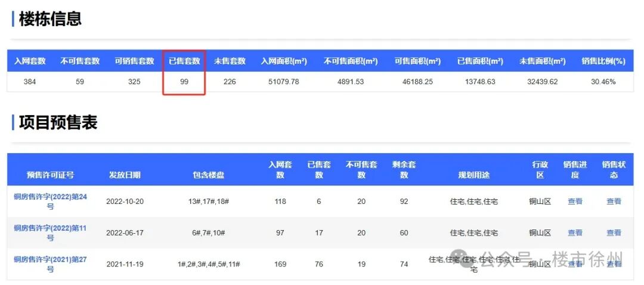Open permit link 铜房售许字(2022)第11号
Image resolution: width=644 pixels, height=285 pixels.
pos(50,233)
